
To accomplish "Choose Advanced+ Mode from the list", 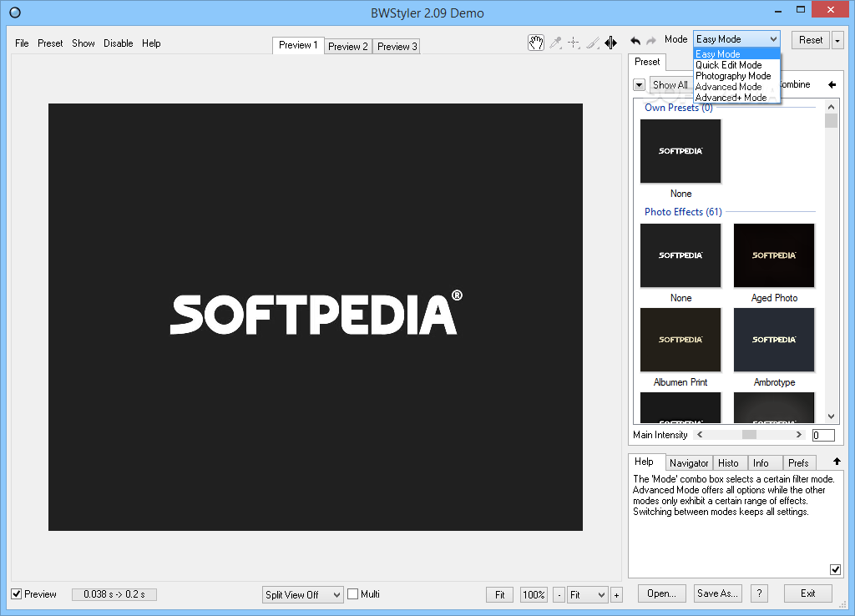I will pyautogui.click(x=736, y=98).
